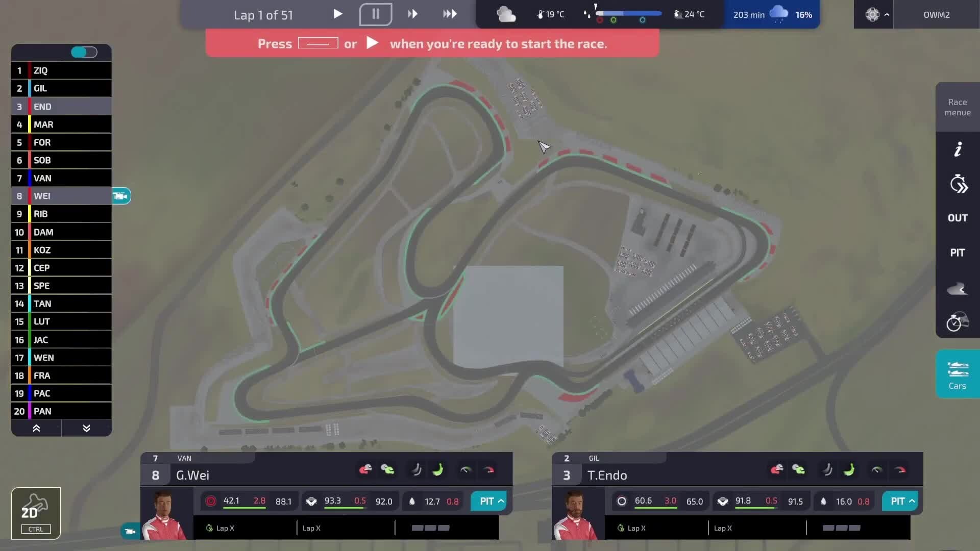980x551 pixels.
Task: Toggle the switch above the standings list
Action: click(84, 52)
